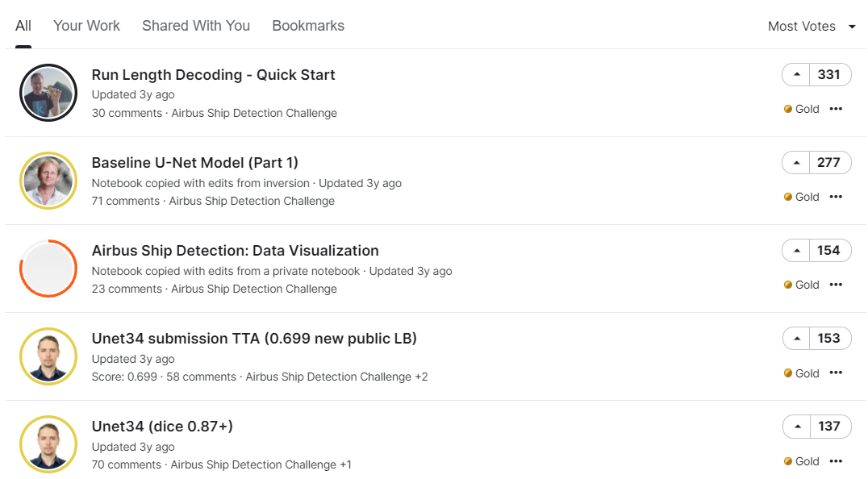Open three-dot menu for Unet34 (dice 0.87+)
The height and width of the screenshot is (479, 868).
[x=836, y=461]
